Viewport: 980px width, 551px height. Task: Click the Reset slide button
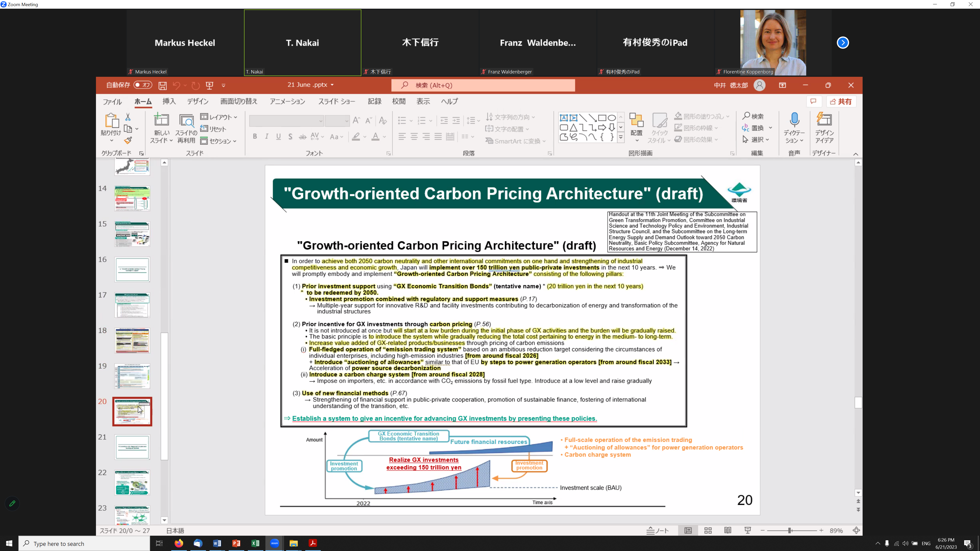[x=213, y=129]
